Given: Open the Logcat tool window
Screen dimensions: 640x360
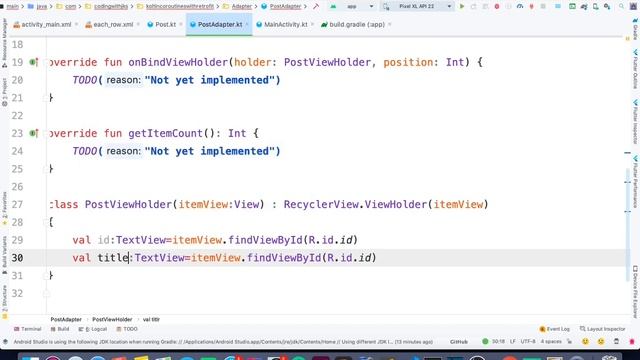Looking at the screenshot, I should click(x=92, y=329).
